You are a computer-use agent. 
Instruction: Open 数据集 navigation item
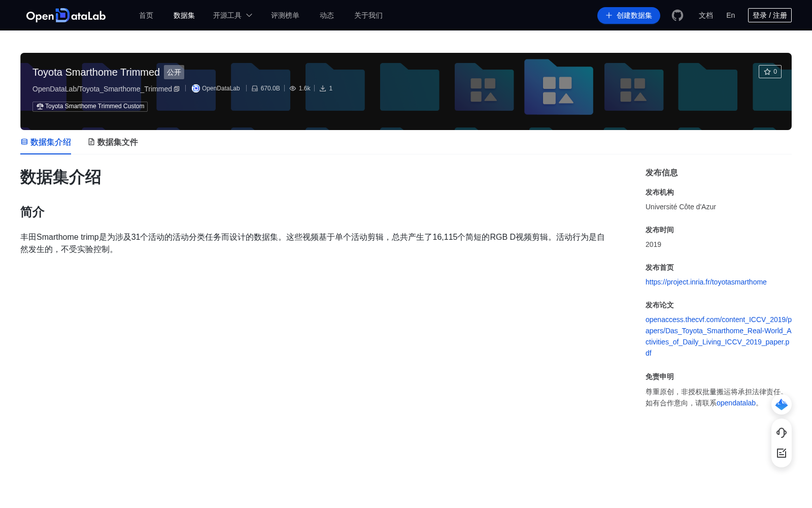click(184, 15)
